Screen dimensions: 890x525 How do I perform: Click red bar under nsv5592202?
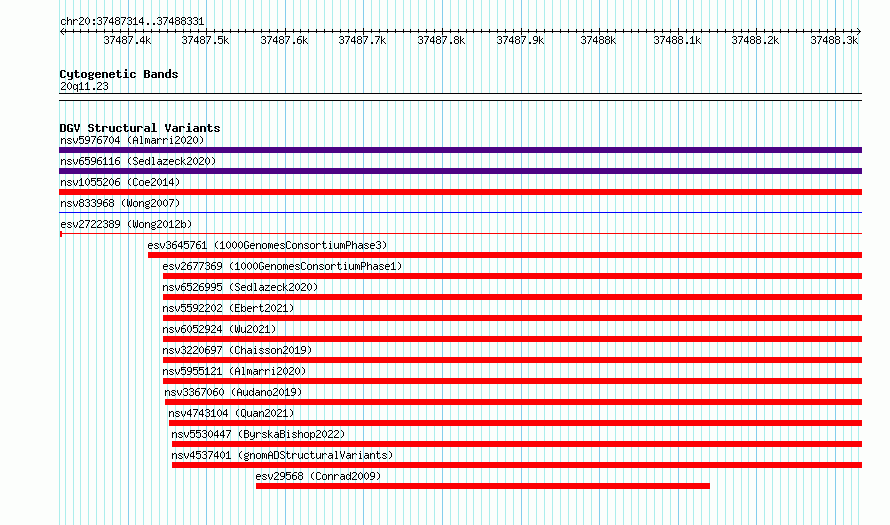(513, 318)
